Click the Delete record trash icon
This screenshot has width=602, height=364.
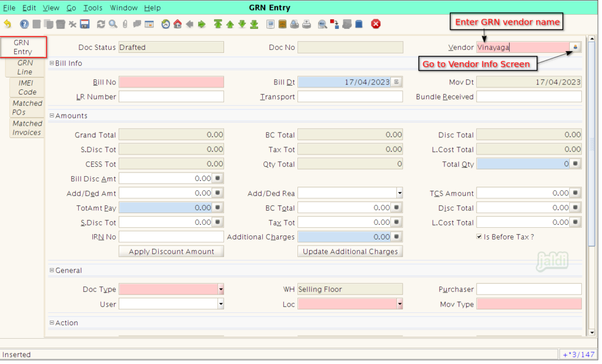[x=61, y=24]
